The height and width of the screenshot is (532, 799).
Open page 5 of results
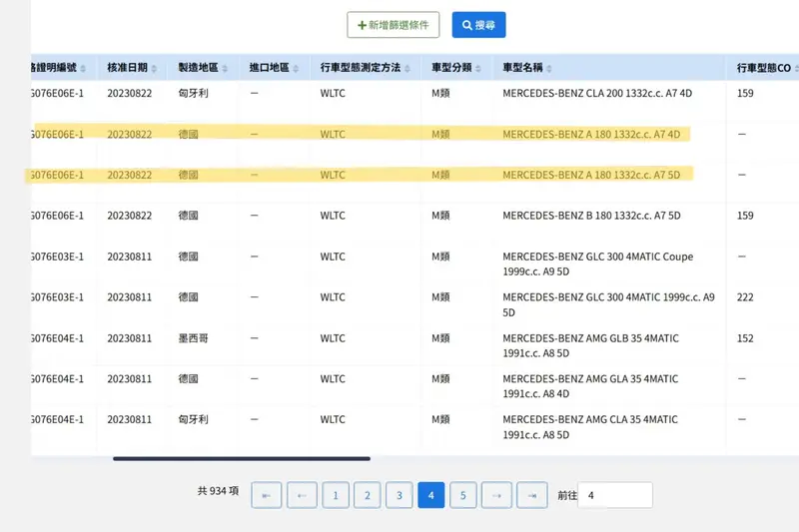pyautogui.click(x=462, y=495)
